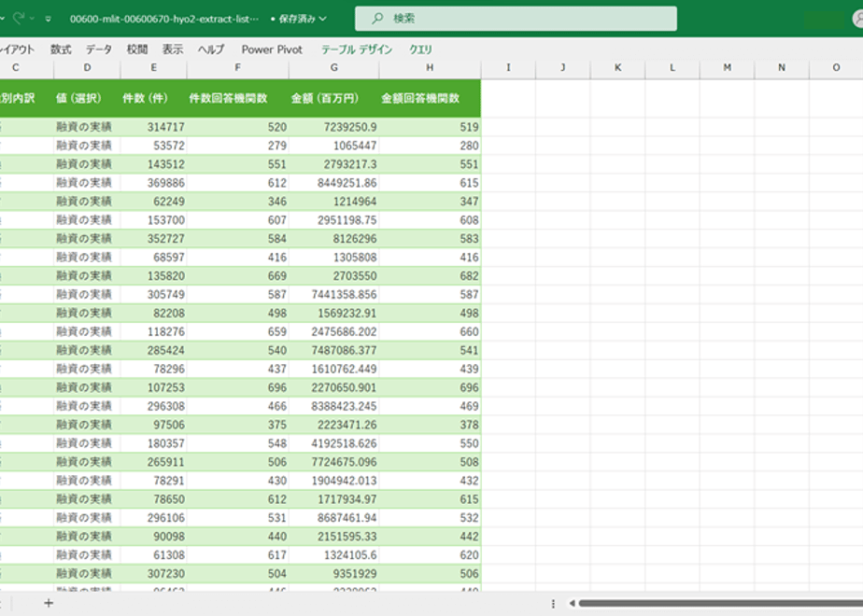This screenshot has width=863, height=616.
Task: Select cell with value 9351929
Action: pyautogui.click(x=334, y=574)
